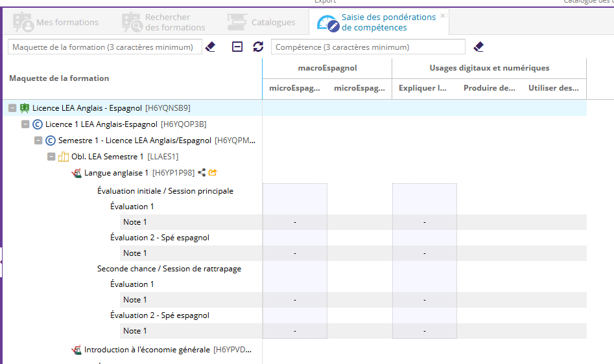Select the Langue anglaise 1 tree item
The width and height of the screenshot is (614, 364).
[x=117, y=173]
